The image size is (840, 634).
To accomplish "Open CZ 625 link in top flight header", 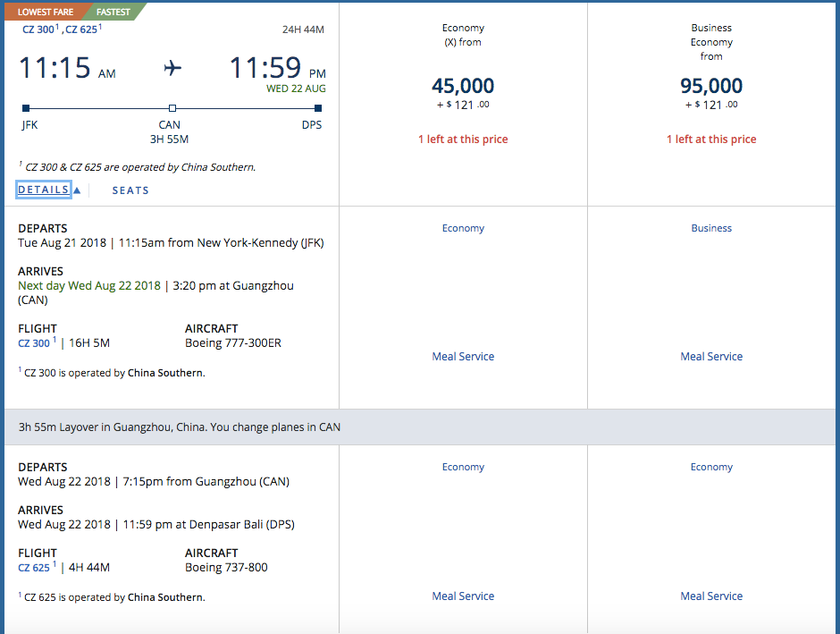I will pyautogui.click(x=81, y=30).
